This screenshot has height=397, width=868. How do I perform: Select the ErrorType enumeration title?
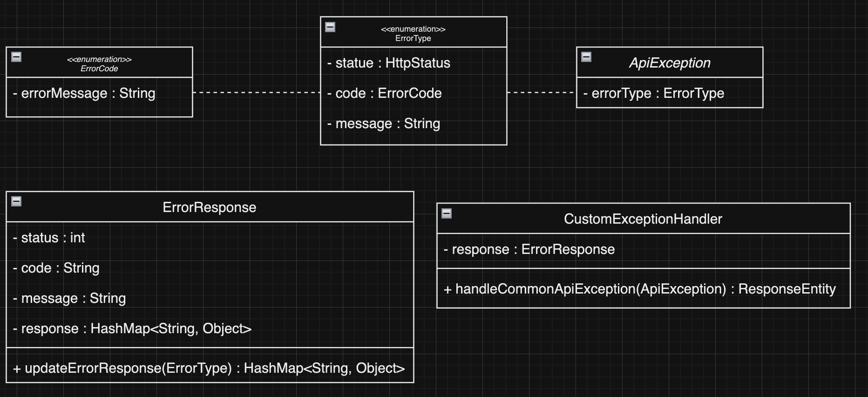(x=413, y=34)
